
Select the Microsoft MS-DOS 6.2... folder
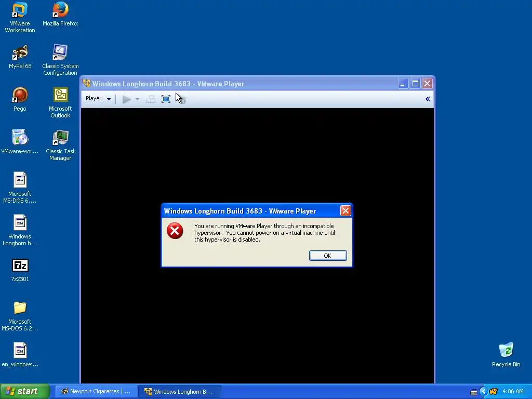click(20, 316)
